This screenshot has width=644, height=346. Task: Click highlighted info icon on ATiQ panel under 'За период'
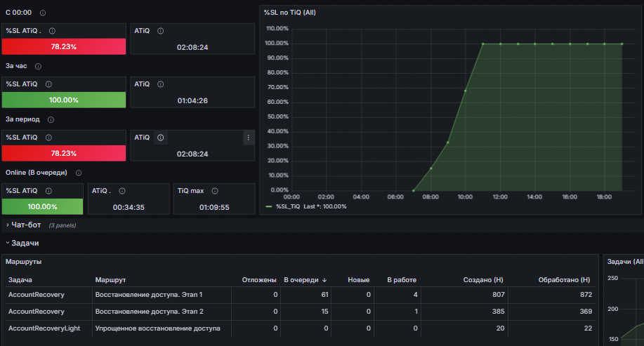pos(161,138)
